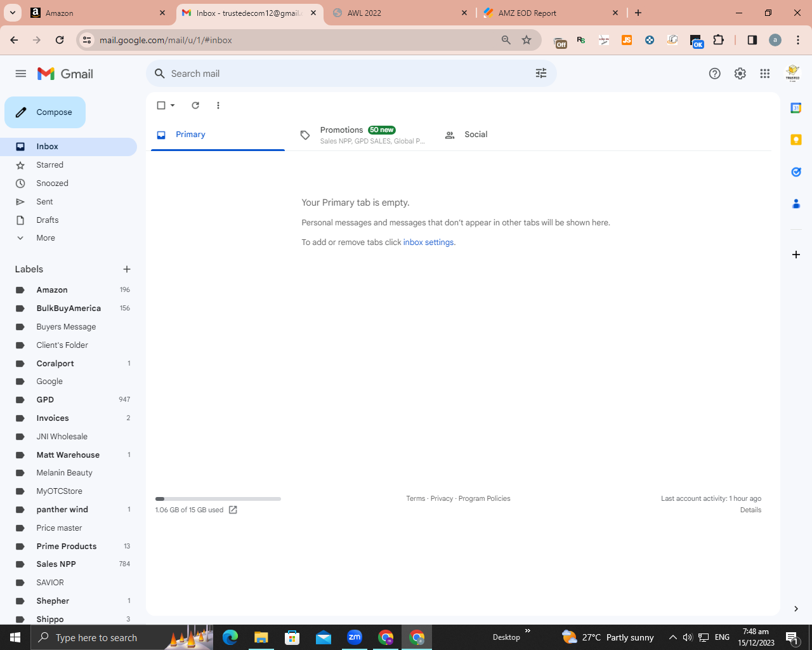Viewport: 812px width, 650px height.
Task: Open Chrome tab search dropdown arrow
Action: tap(12, 13)
